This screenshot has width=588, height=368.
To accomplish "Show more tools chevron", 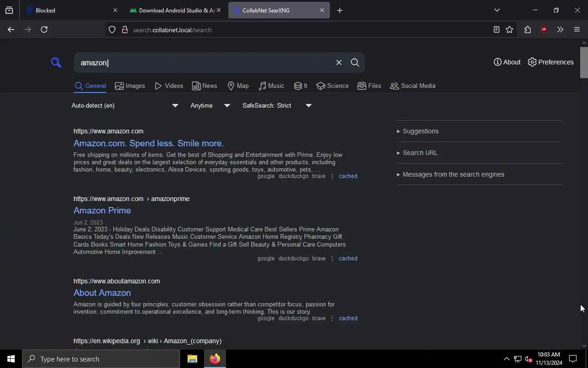I will tap(560, 30).
